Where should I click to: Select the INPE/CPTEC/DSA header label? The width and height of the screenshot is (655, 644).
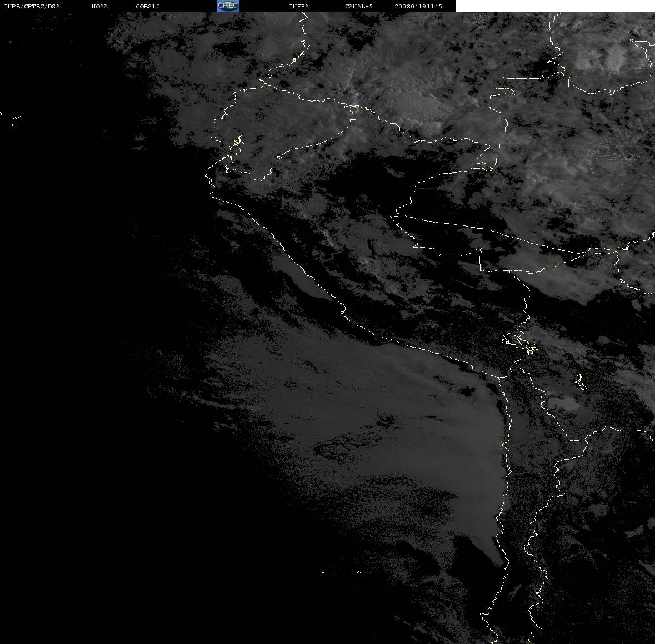(x=32, y=6)
